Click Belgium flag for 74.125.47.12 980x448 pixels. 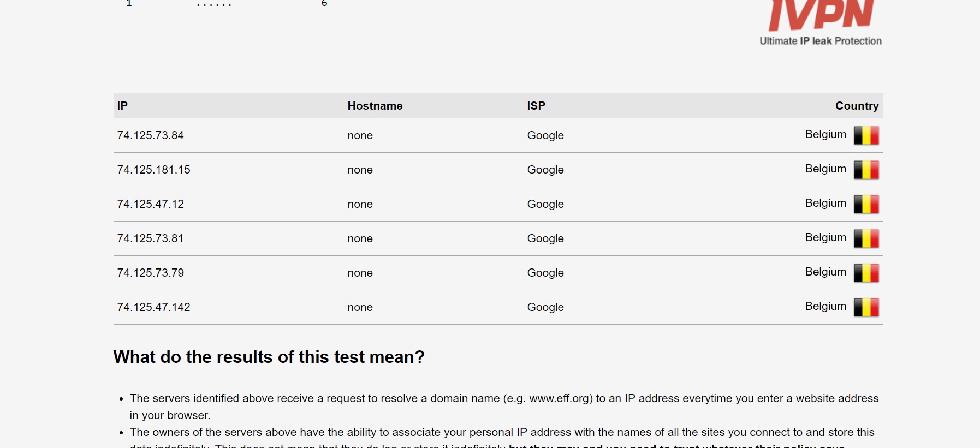tap(866, 204)
